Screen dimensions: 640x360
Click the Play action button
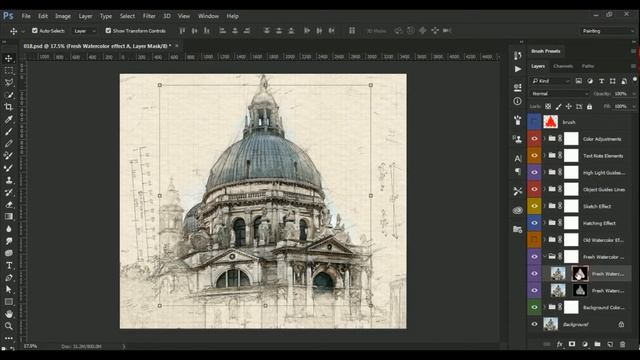(x=518, y=69)
